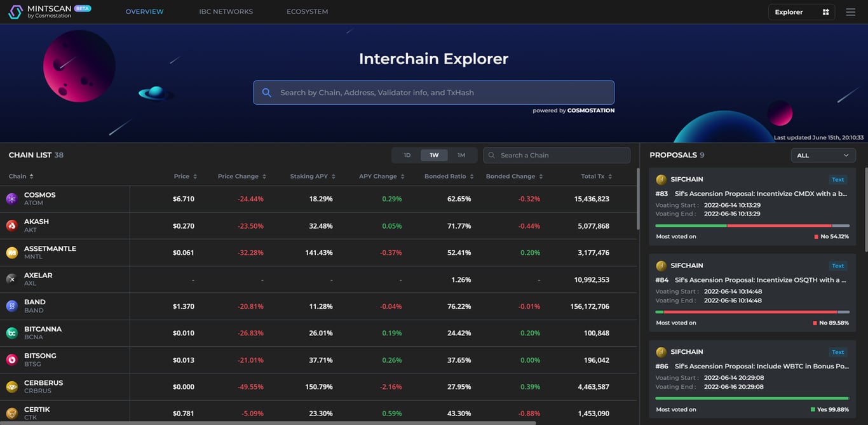Click the vote progress bar of proposal #86
Image resolution: width=868 pixels, height=425 pixels.
click(752, 398)
